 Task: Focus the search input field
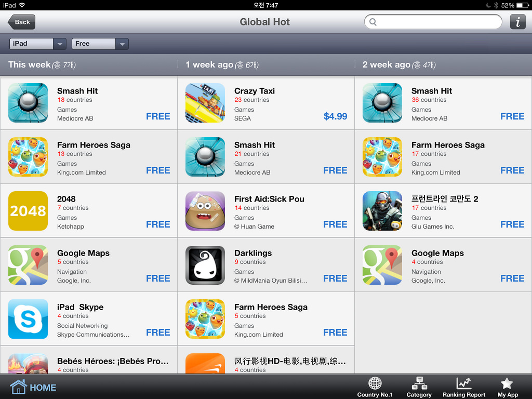point(433,22)
